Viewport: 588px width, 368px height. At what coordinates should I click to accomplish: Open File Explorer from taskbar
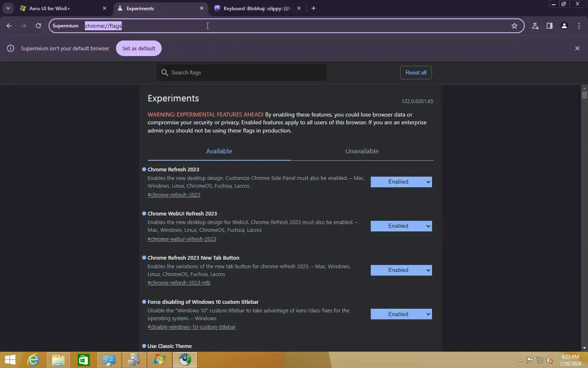point(58,360)
